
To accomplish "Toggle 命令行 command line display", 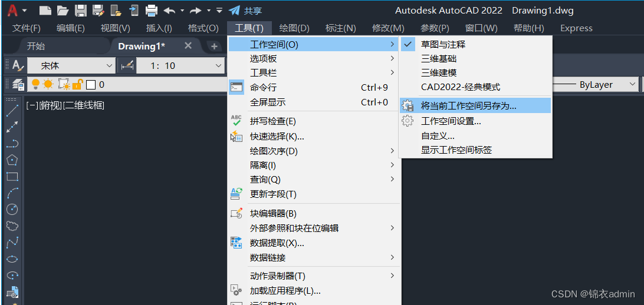I will coord(314,87).
